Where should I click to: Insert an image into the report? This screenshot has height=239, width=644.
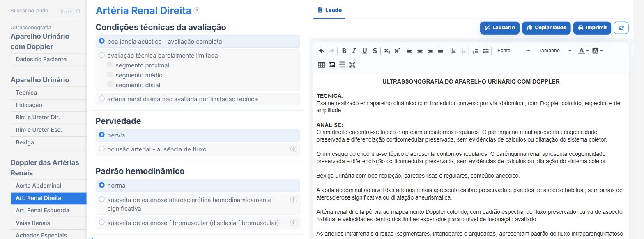click(332, 65)
